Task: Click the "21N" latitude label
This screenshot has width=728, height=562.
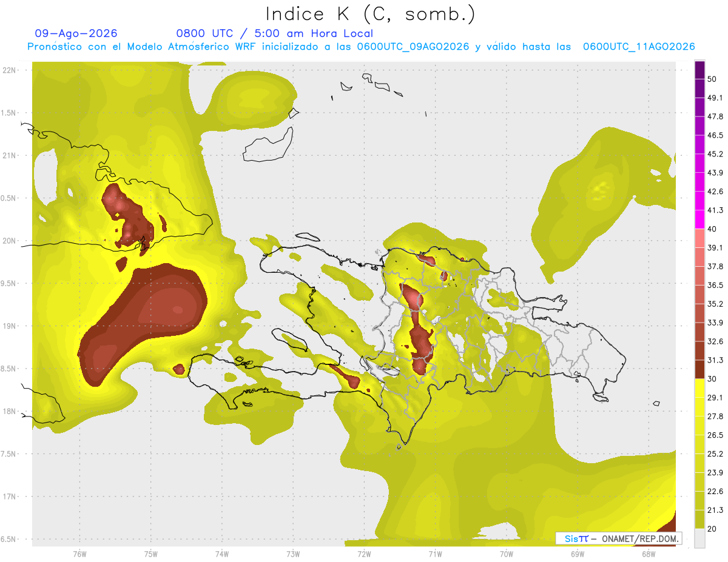Action: [10, 155]
